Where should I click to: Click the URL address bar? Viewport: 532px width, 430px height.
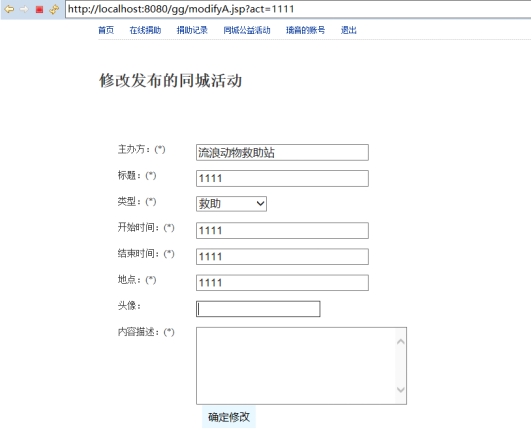pos(299,9)
